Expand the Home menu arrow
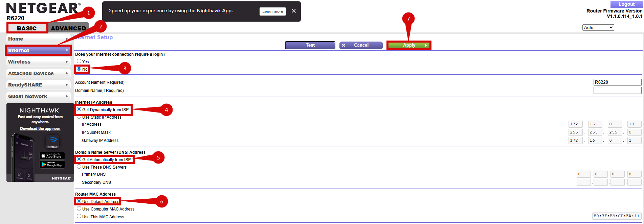 tap(67, 39)
